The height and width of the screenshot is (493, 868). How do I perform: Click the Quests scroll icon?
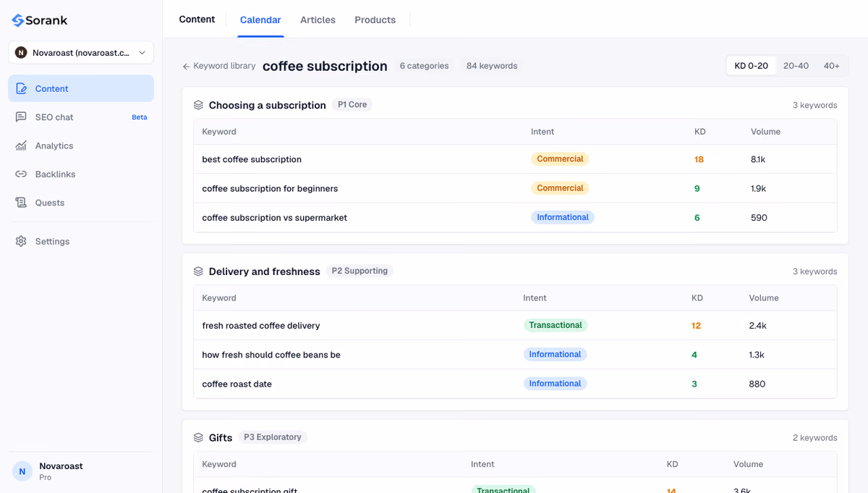tap(21, 203)
